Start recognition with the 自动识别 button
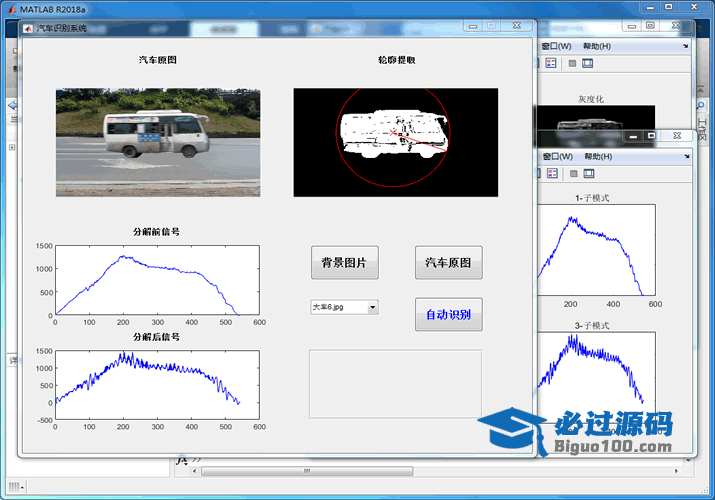 click(x=449, y=314)
